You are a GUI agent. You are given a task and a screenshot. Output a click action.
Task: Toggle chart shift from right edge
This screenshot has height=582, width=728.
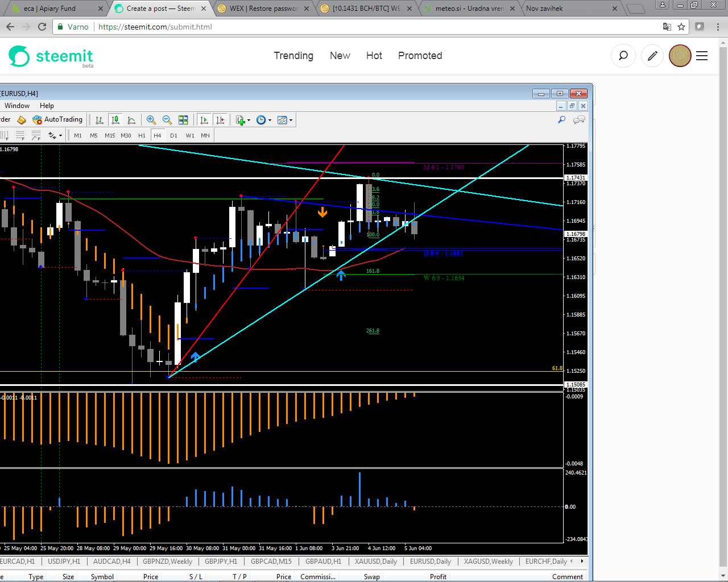(x=220, y=120)
